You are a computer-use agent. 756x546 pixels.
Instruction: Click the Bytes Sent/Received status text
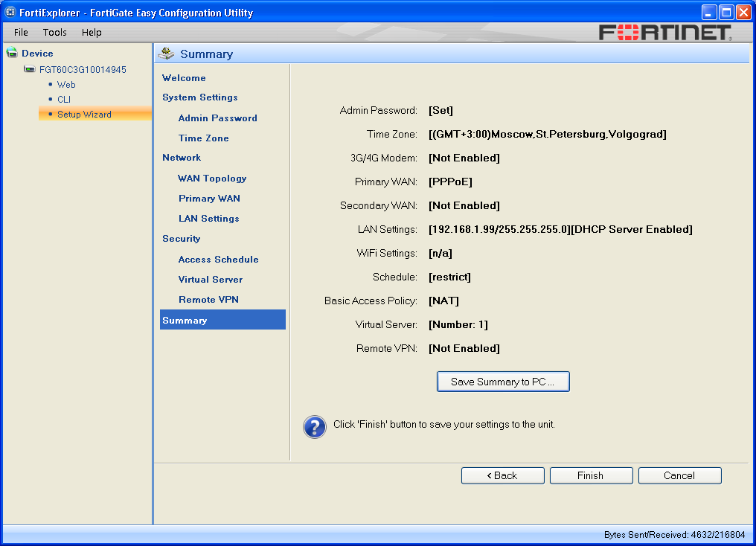click(674, 534)
